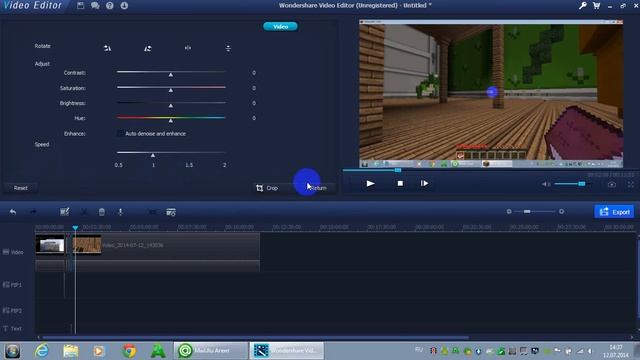Open Internet Explorer from taskbar
The image size is (640, 360).
point(42,351)
